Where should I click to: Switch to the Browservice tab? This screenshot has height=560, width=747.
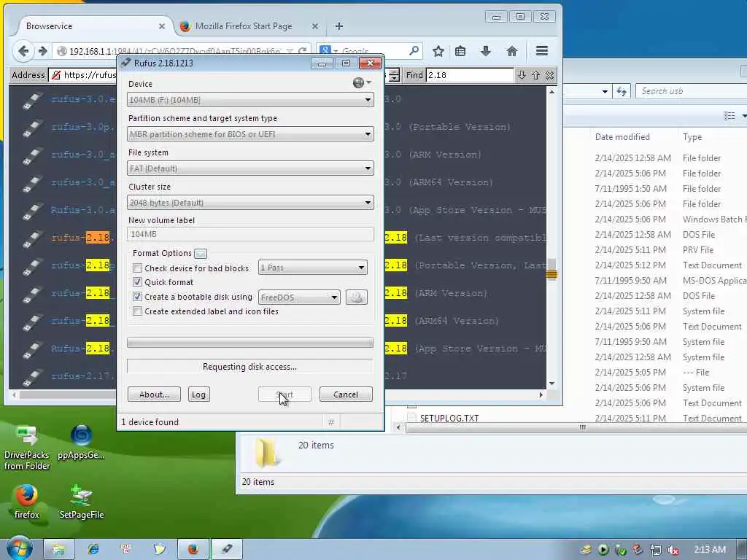91,26
